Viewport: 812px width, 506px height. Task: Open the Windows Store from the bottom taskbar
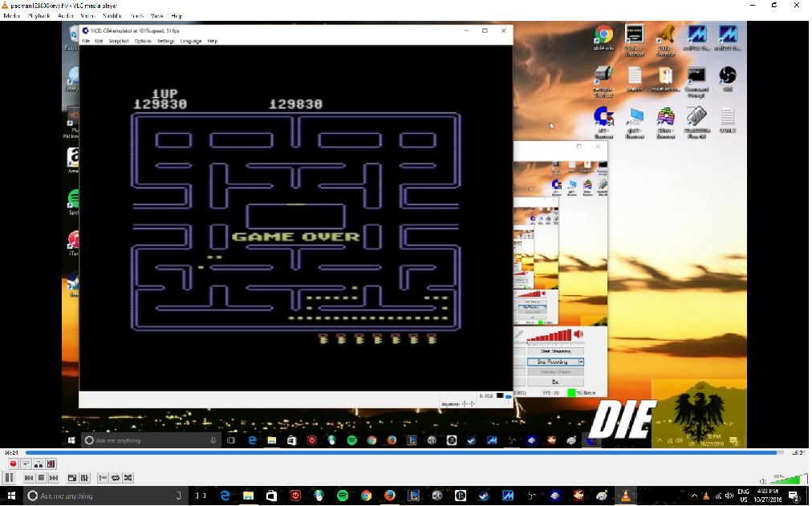tap(272, 496)
